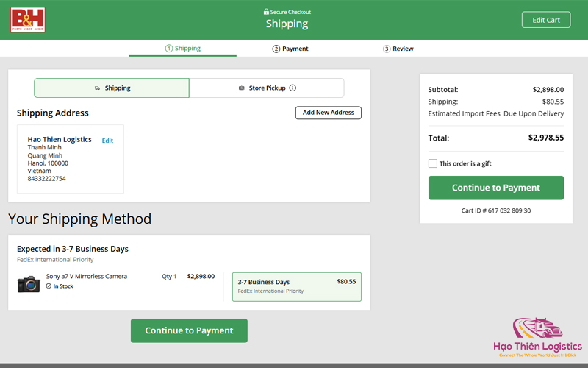The image size is (588, 368).
Task: Click the Qty 1 label
Action: click(x=169, y=277)
